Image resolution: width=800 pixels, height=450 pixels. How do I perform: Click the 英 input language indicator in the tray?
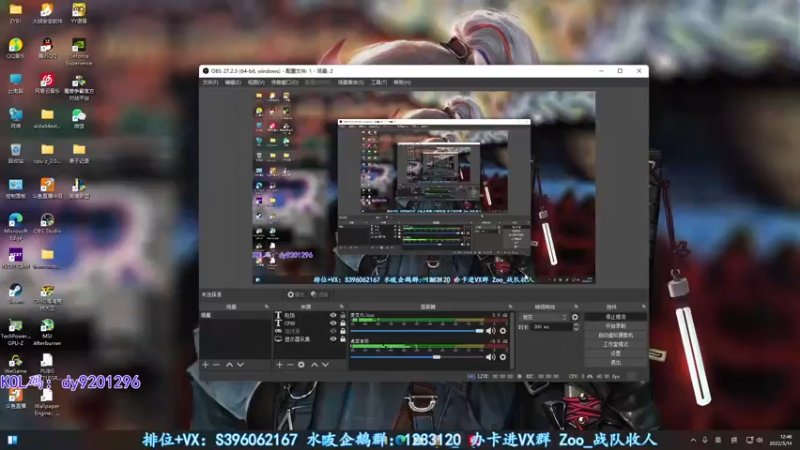point(718,440)
